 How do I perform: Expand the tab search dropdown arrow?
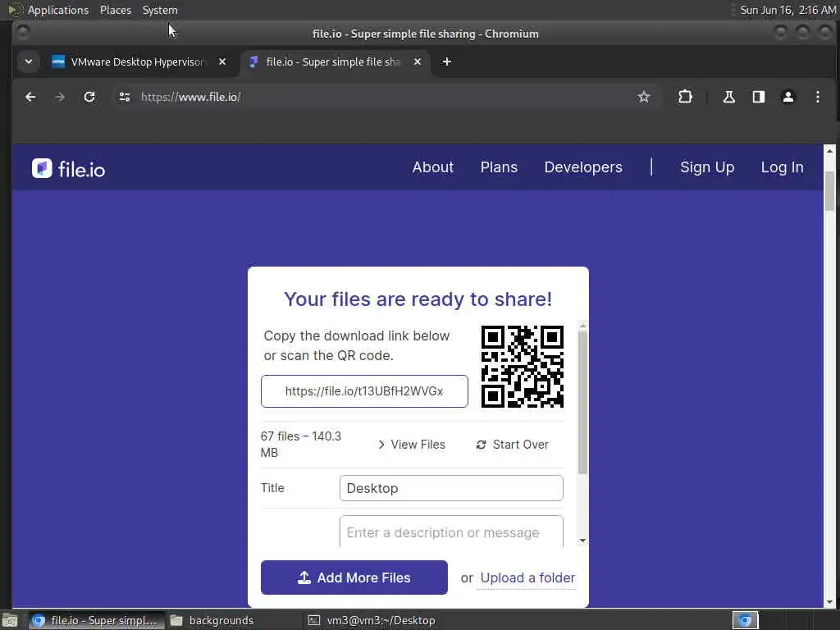click(29, 62)
